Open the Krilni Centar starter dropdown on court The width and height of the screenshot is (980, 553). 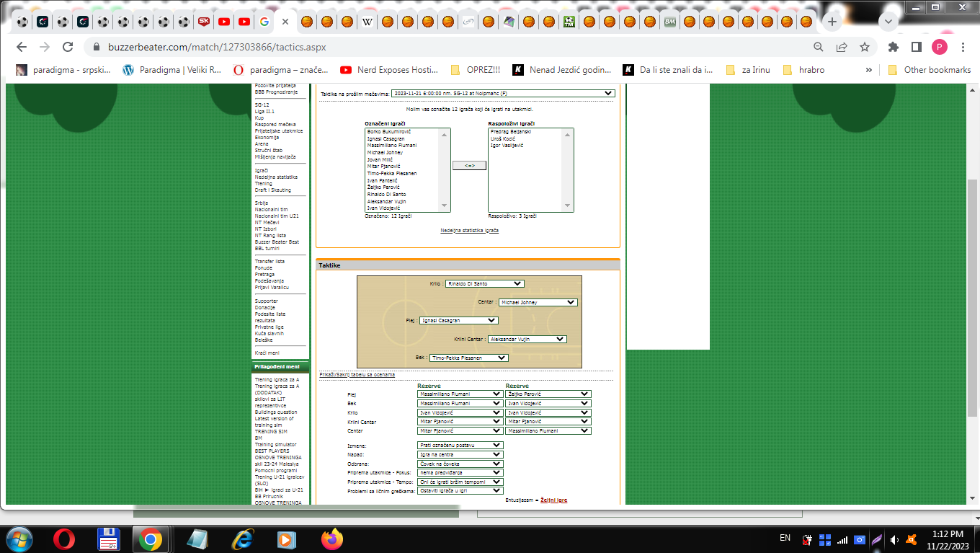click(x=527, y=339)
